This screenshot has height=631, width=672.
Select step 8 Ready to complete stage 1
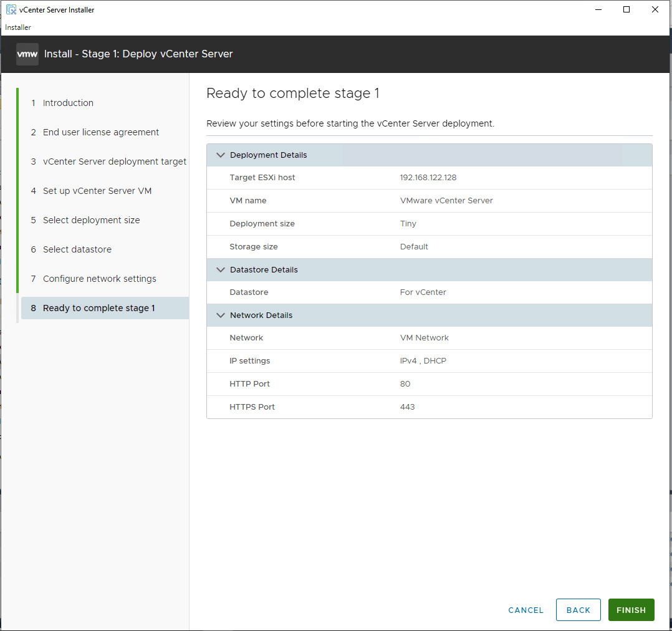[105, 308]
